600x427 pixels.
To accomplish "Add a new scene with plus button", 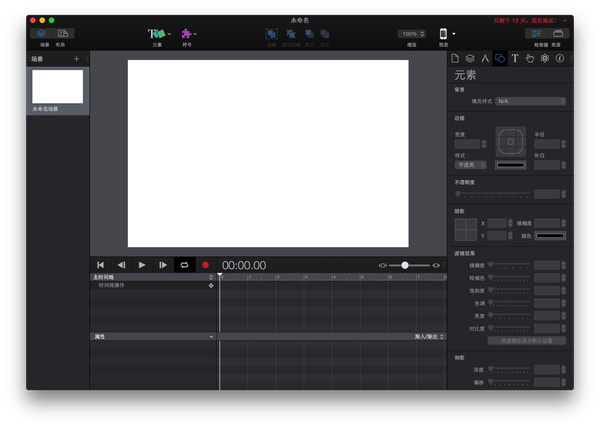I will pyautogui.click(x=77, y=59).
